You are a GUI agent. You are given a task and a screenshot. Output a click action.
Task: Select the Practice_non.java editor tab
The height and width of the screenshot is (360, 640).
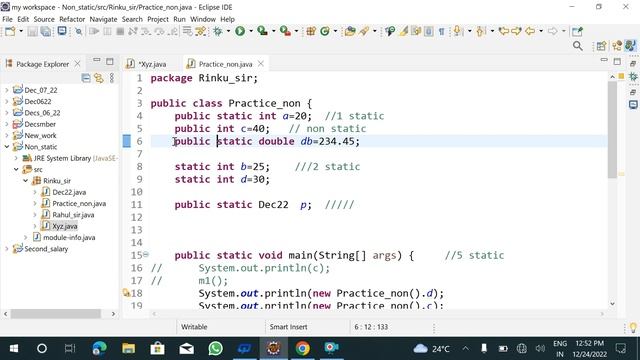click(225, 64)
